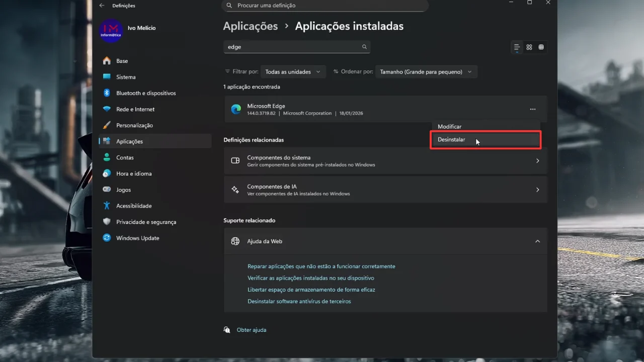Image resolution: width=644 pixels, height=362 pixels.
Task: Click the Jogos controller icon
Action: click(x=107, y=190)
